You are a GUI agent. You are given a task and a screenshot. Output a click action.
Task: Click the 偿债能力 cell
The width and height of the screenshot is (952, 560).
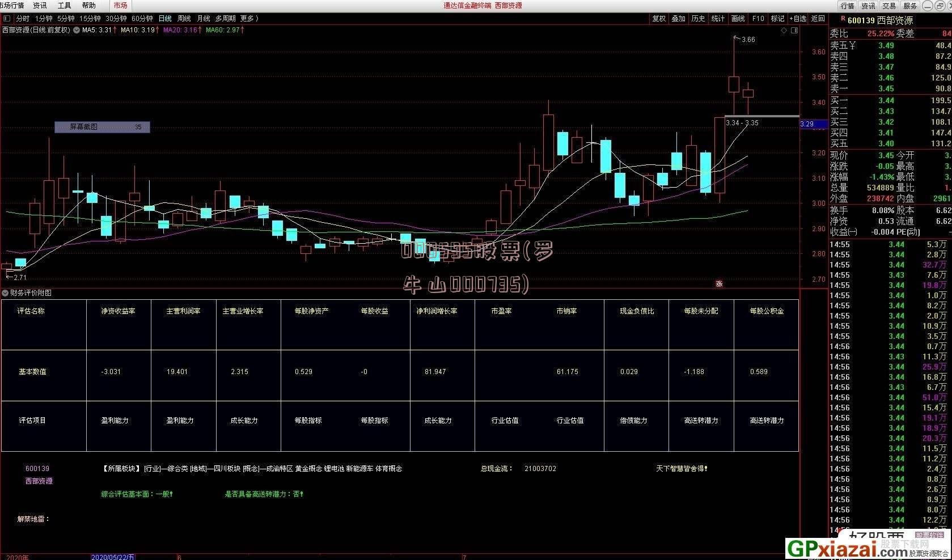tap(633, 421)
